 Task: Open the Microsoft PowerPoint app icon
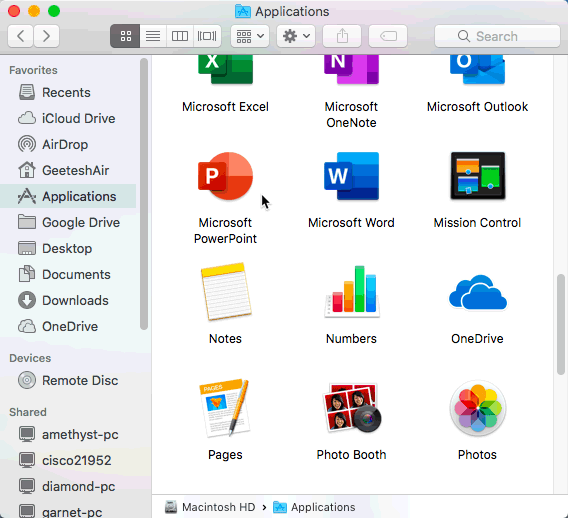click(225, 176)
